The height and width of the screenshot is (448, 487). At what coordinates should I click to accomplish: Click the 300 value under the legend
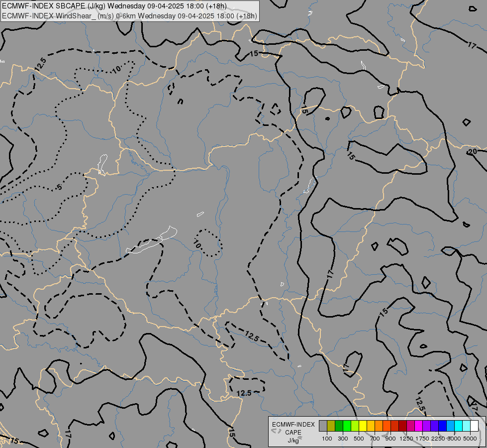(x=343, y=439)
